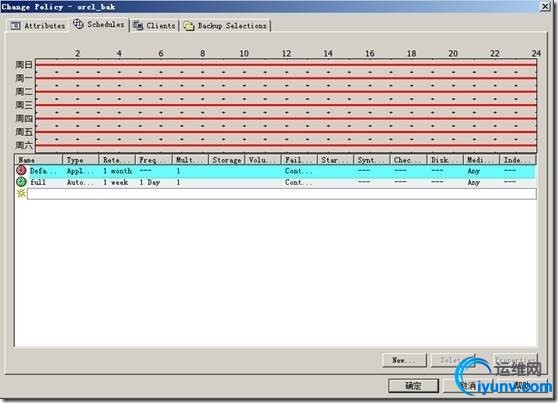Click the green full schedule icon
558x403 pixels.
[x=21, y=182]
